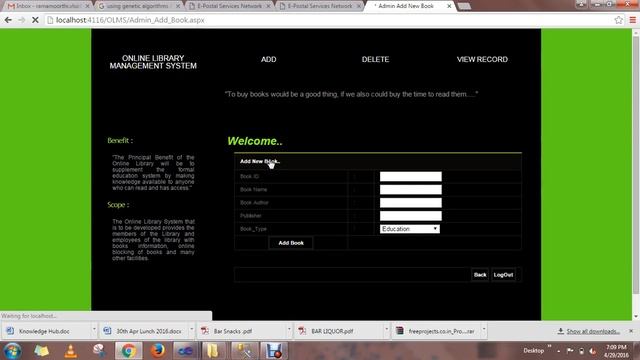Open the Windows Start menu
640x360 pixels.
[x=12, y=351]
